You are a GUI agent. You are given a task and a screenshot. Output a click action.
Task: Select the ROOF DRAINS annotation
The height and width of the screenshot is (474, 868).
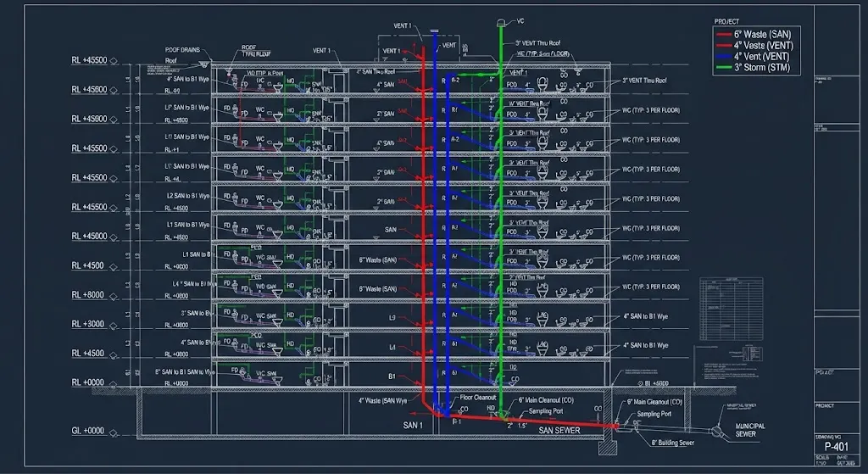tap(182, 50)
